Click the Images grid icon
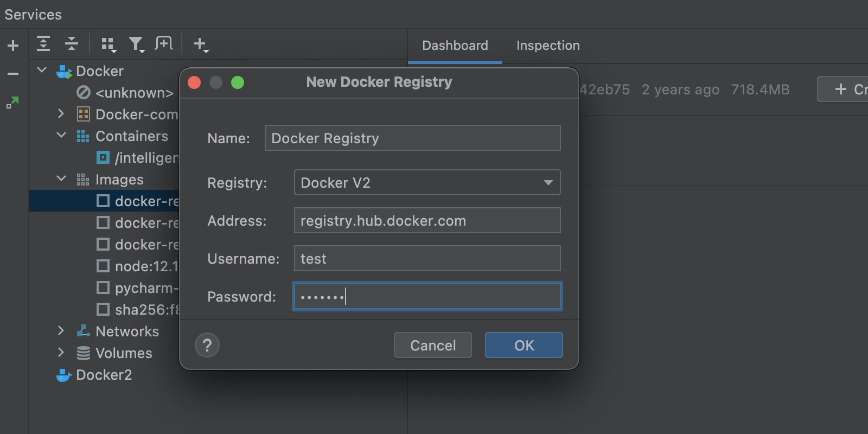Screen dimensions: 868x434 pos(83,180)
